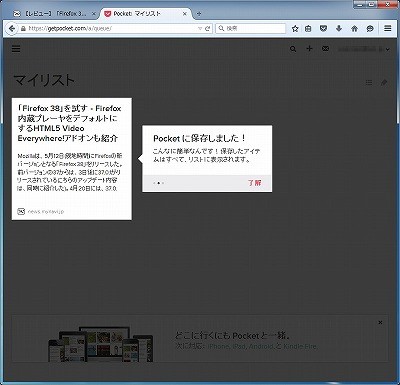Click the Pocket に保存しました！ popup title
Image resolution: width=400 pixels, height=385 pixels.
pyautogui.click(x=199, y=138)
